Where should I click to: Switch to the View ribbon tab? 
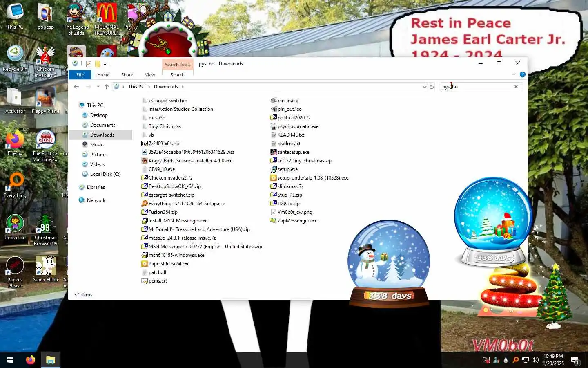150,75
